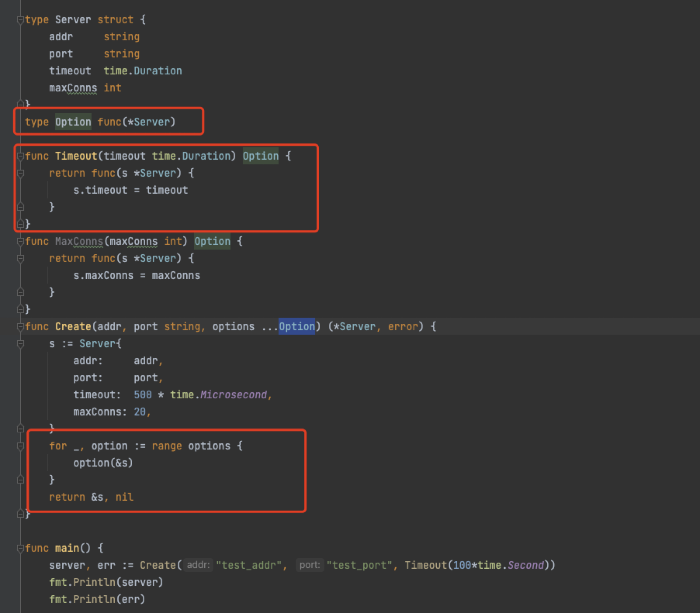Click the Timeout function name in its definition
The width and height of the screenshot is (700, 613).
point(76,156)
